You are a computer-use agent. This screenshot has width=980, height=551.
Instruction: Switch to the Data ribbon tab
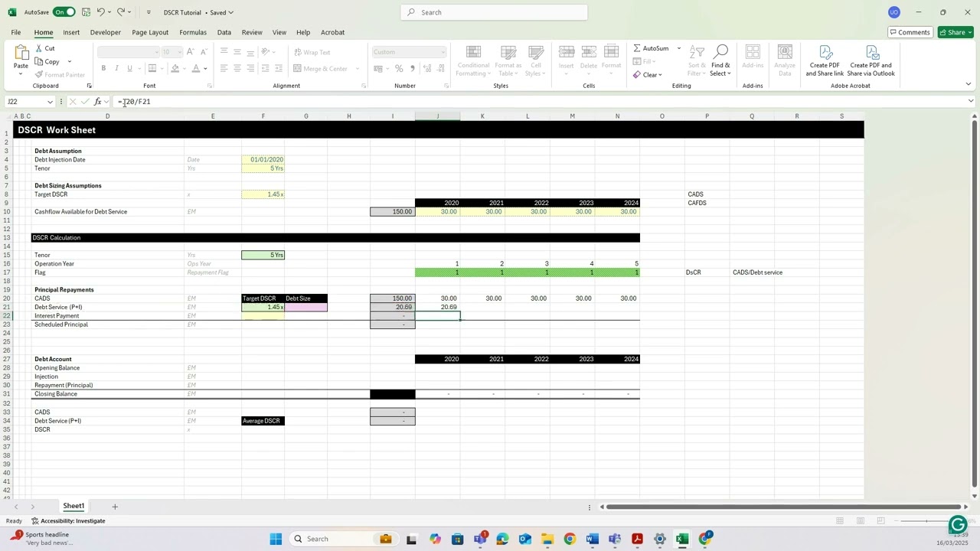(x=224, y=32)
